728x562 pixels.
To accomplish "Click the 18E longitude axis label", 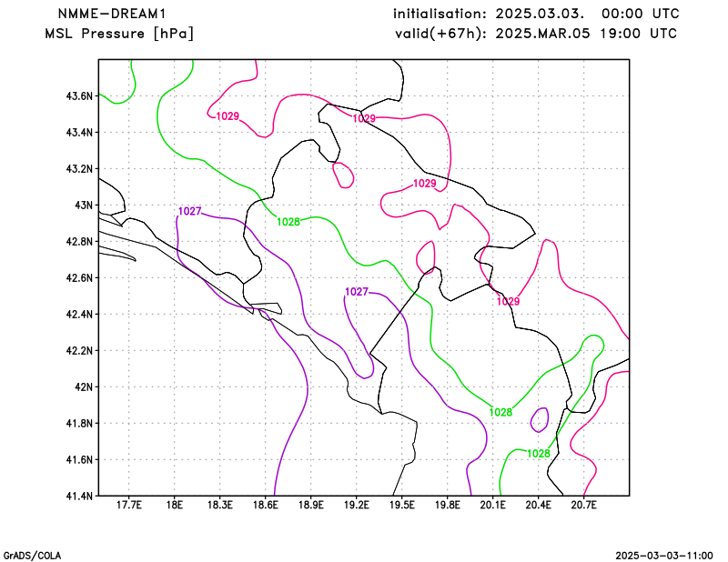I will click(174, 505).
